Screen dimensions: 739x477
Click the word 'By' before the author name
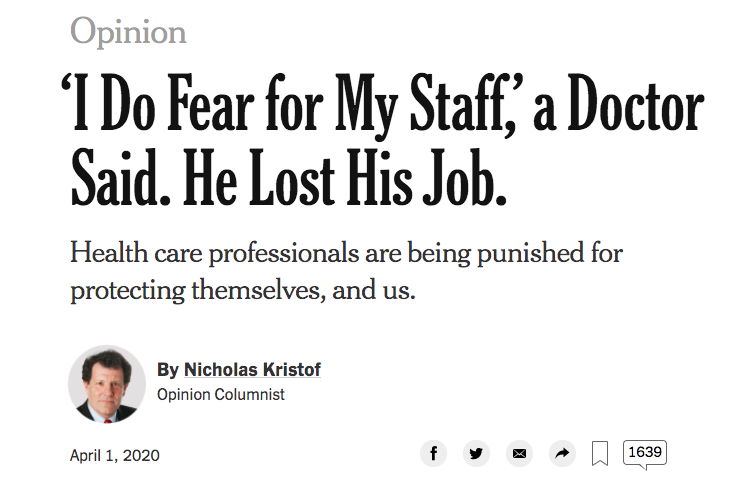[x=167, y=370]
